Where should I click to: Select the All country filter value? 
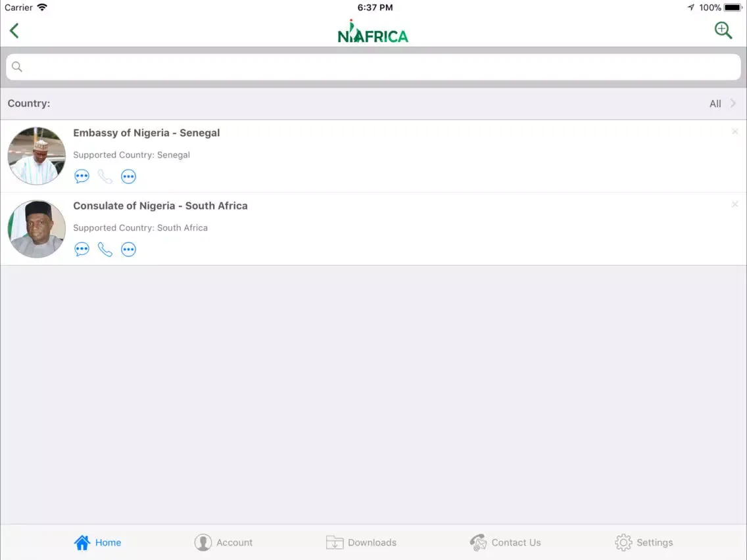click(715, 104)
